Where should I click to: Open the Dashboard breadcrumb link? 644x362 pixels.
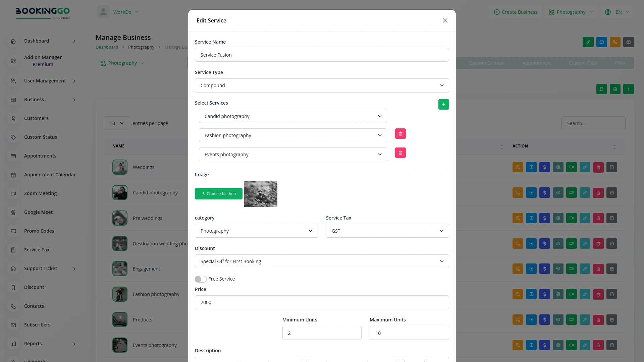pos(107,47)
